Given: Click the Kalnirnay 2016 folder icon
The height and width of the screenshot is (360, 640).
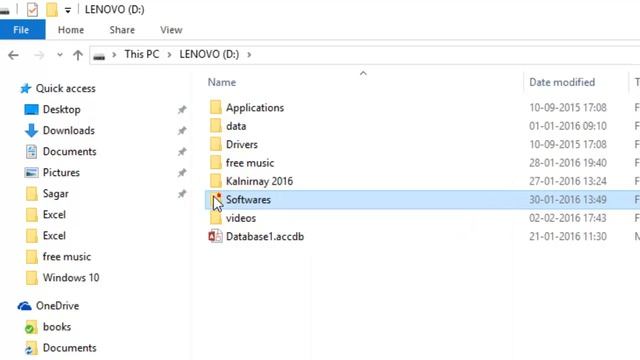Looking at the screenshot, I should pyautogui.click(x=216, y=181).
